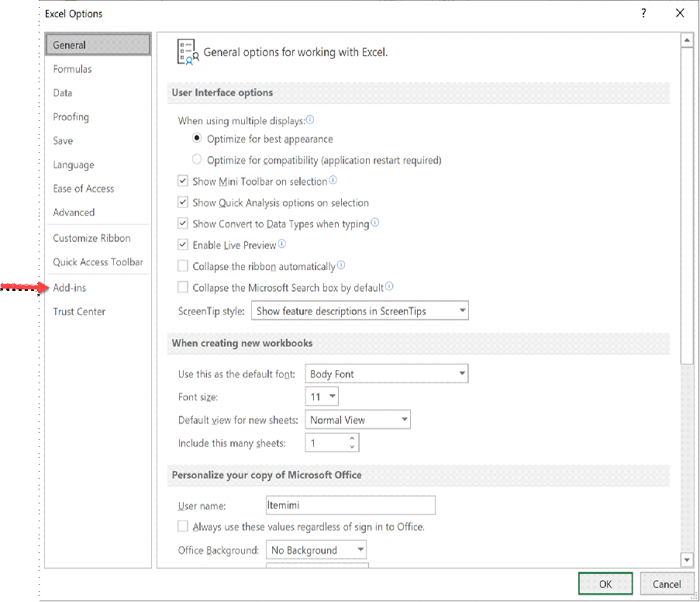
Task: Open the ScreenTip style dropdown
Action: (x=360, y=311)
